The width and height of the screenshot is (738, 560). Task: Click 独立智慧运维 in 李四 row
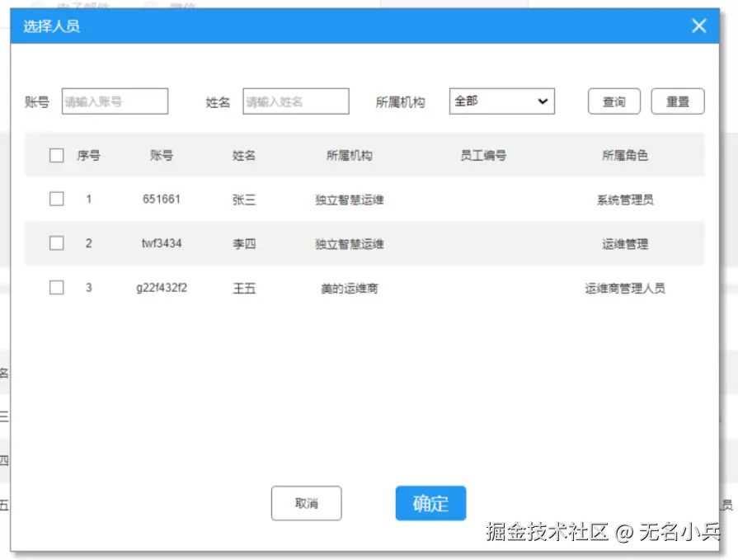click(350, 244)
